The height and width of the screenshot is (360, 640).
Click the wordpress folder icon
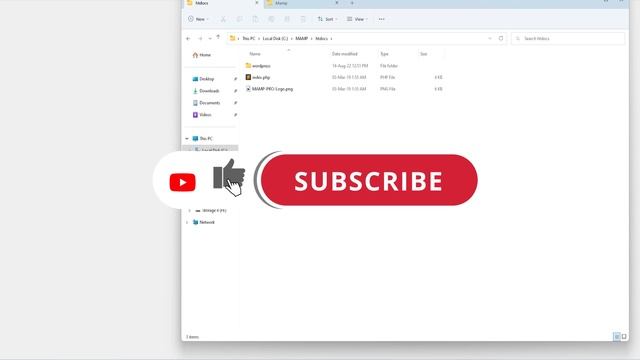coord(248,65)
